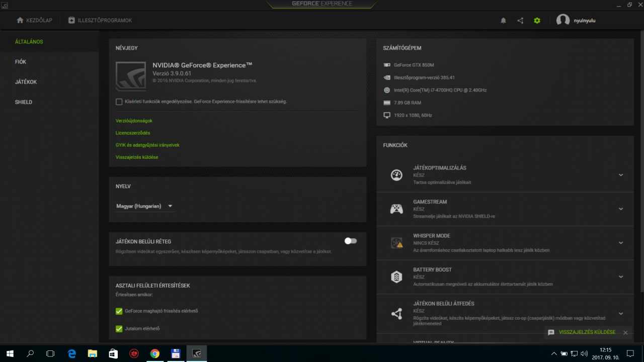This screenshot has width=644, height=362.
Task: Launch Microsoft Edge from taskbar
Action: 72,353
